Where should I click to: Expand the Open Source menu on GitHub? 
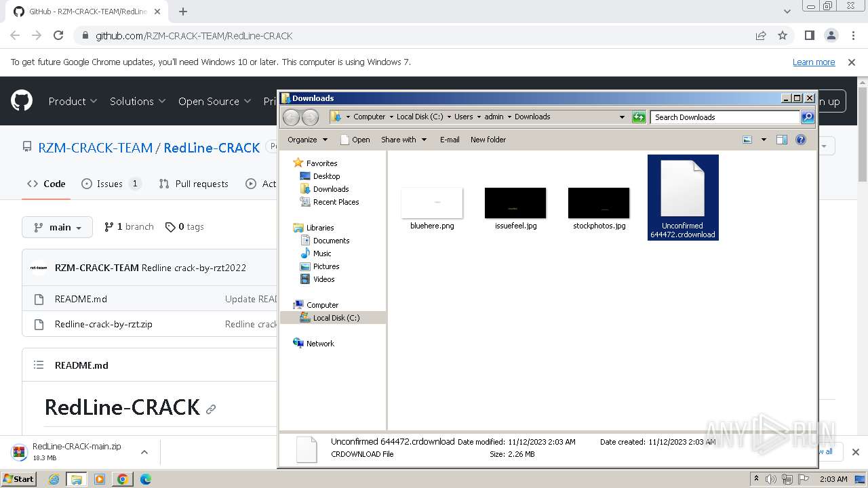214,101
